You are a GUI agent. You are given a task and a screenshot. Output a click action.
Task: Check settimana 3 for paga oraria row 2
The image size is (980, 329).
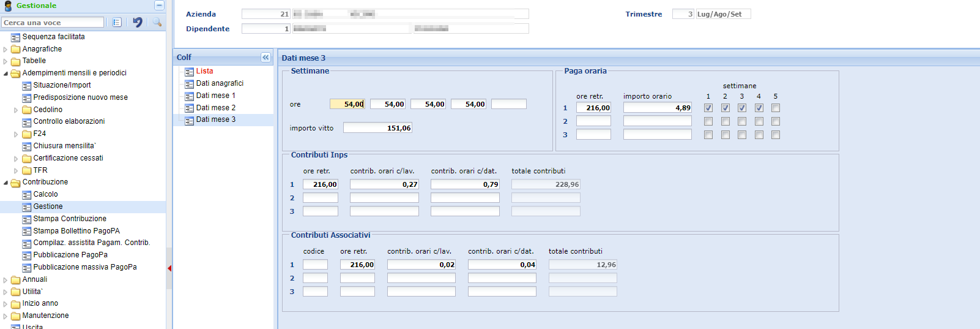tap(742, 121)
